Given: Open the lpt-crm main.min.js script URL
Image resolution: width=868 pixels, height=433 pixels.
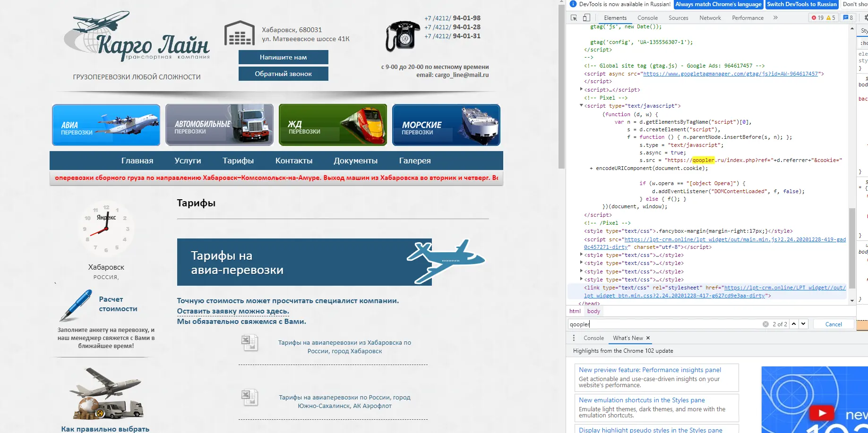Looking at the screenshot, I should pyautogui.click(x=715, y=243).
